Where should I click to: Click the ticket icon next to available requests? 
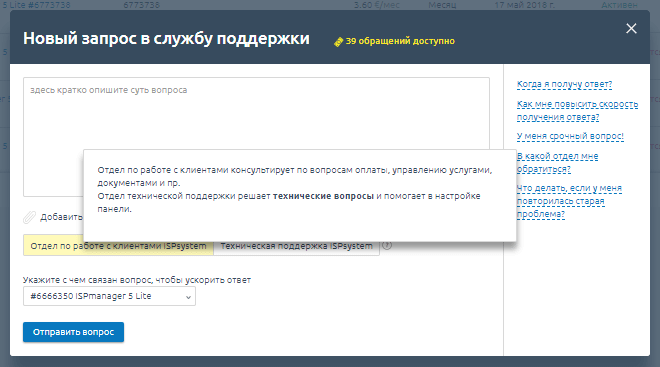338,42
